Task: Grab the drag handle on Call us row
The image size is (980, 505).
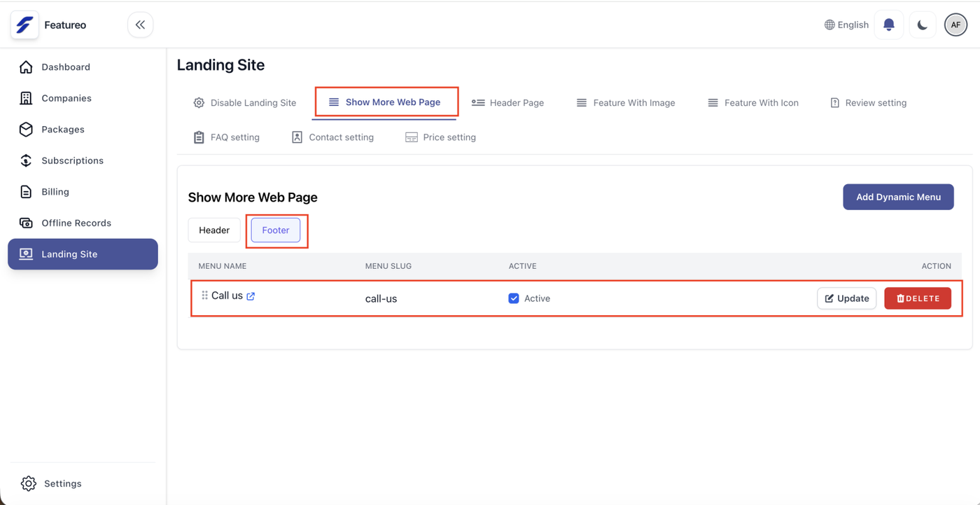Action: (204, 296)
